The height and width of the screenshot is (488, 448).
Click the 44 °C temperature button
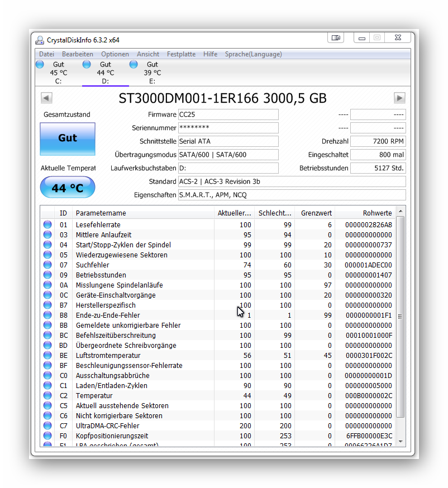68,188
